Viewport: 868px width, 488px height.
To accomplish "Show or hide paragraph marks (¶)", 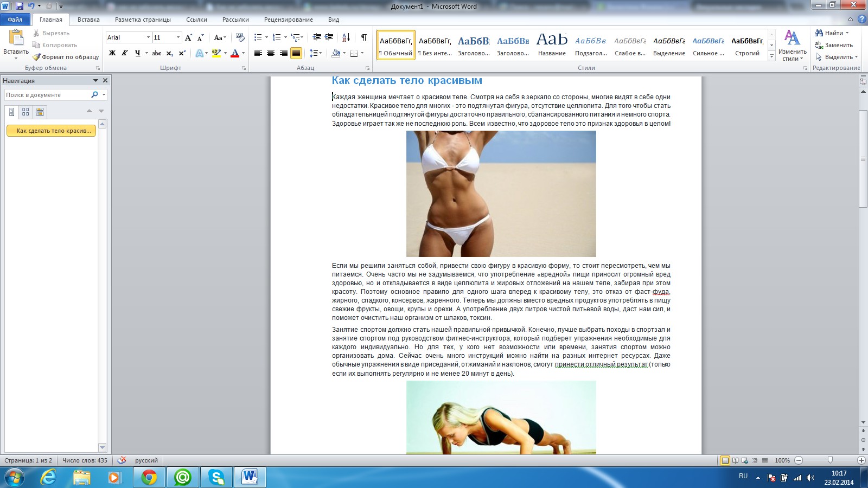I will pos(364,37).
